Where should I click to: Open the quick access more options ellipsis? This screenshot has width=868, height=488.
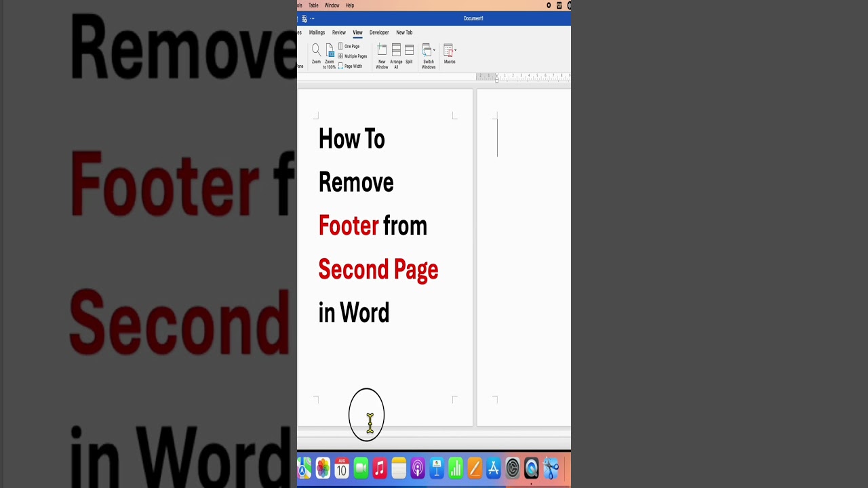pos(313,19)
